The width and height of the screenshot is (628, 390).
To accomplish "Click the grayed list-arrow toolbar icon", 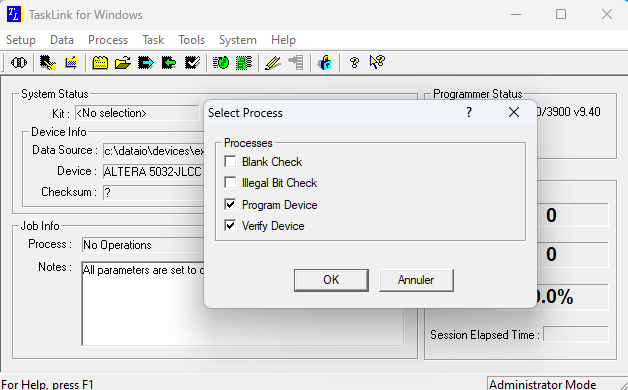I will point(296,63).
